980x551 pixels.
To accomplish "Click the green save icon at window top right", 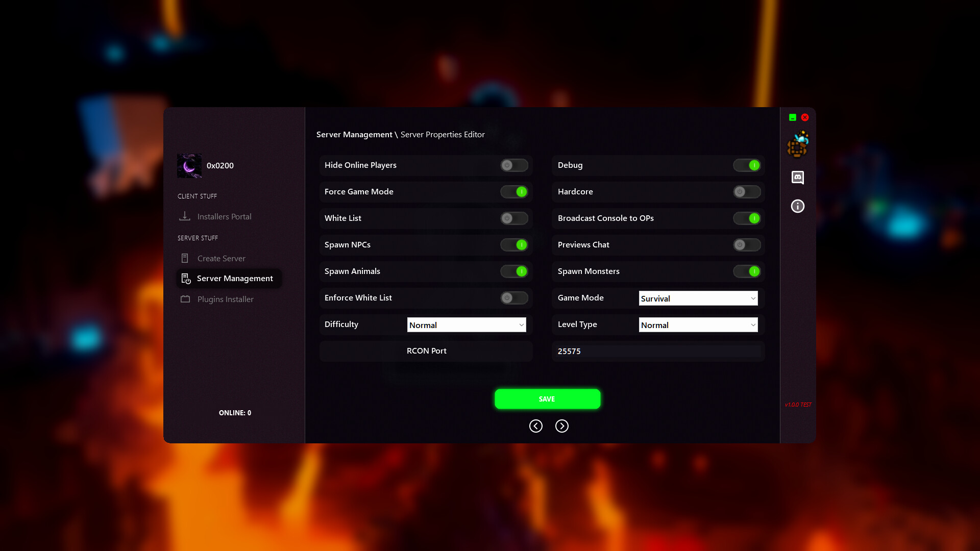I will (x=792, y=117).
